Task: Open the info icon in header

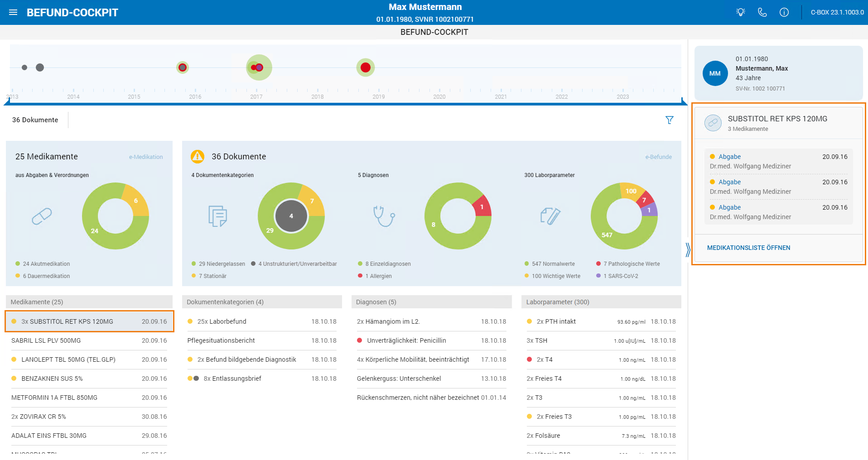Action: (x=784, y=12)
